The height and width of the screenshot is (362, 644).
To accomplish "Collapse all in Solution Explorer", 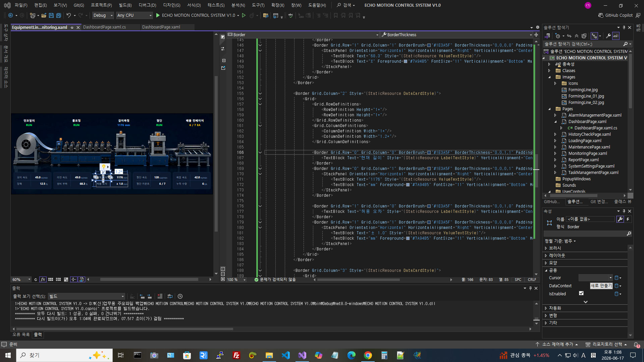I will pyautogui.click(x=577, y=36).
